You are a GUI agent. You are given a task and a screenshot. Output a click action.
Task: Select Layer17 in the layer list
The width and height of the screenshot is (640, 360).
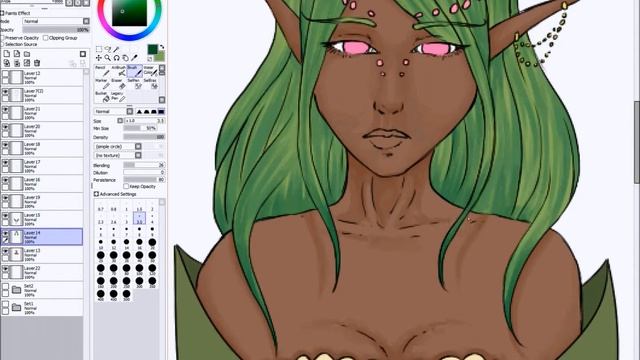pos(42,166)
